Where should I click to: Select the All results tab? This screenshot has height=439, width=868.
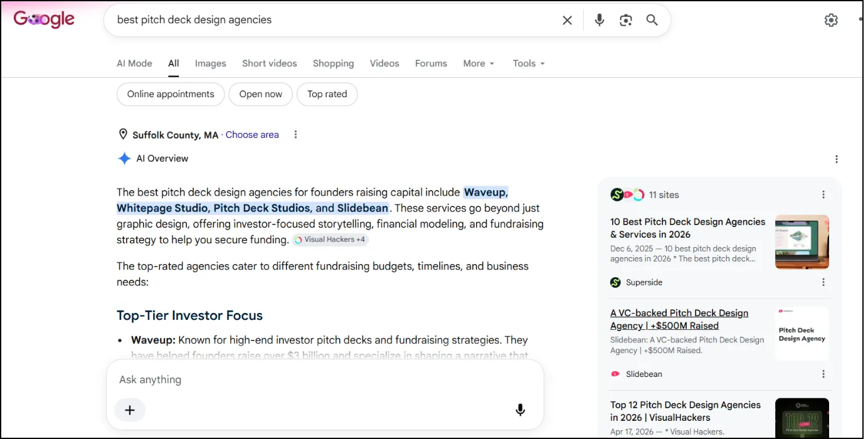(174, 63)
